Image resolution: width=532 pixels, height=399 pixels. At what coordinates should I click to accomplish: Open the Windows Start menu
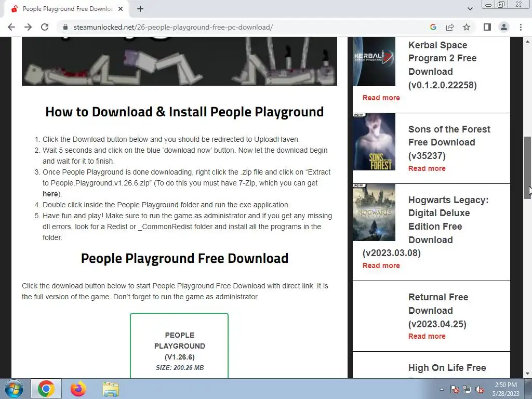pos(14,389)
